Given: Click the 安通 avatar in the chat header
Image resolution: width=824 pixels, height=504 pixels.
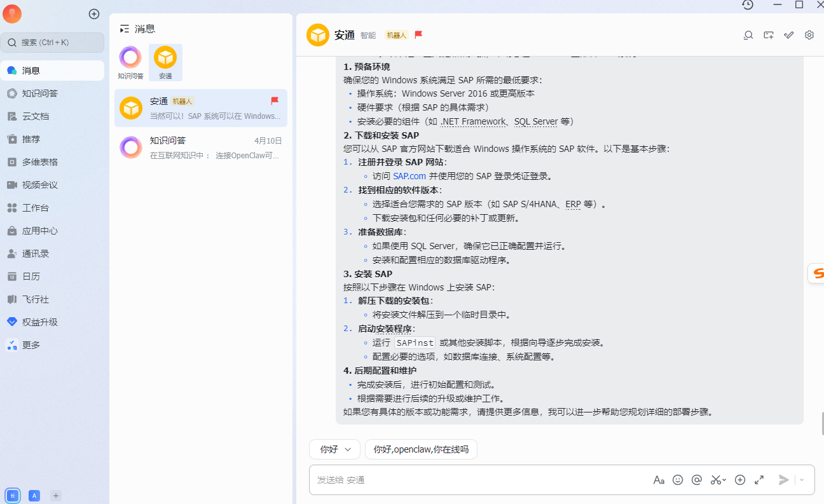Looking at the screenshot, I should coord(318,35).
